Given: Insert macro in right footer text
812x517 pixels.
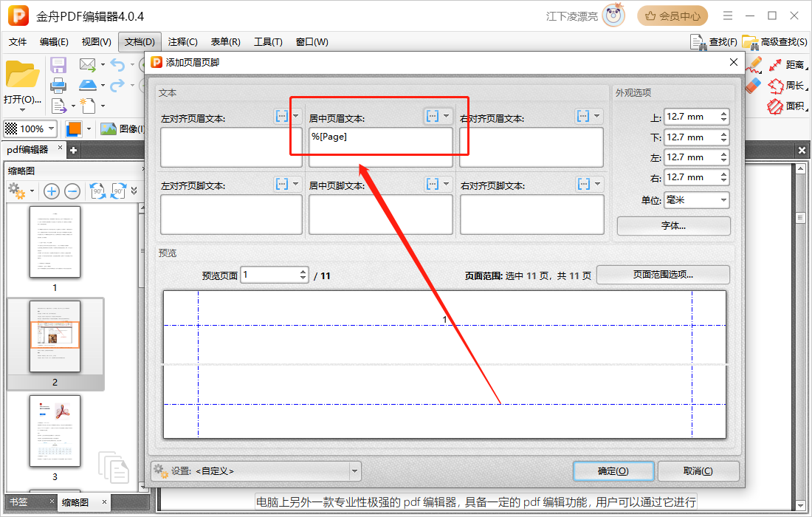Looking at the screenshot, I should coord(584,184).
